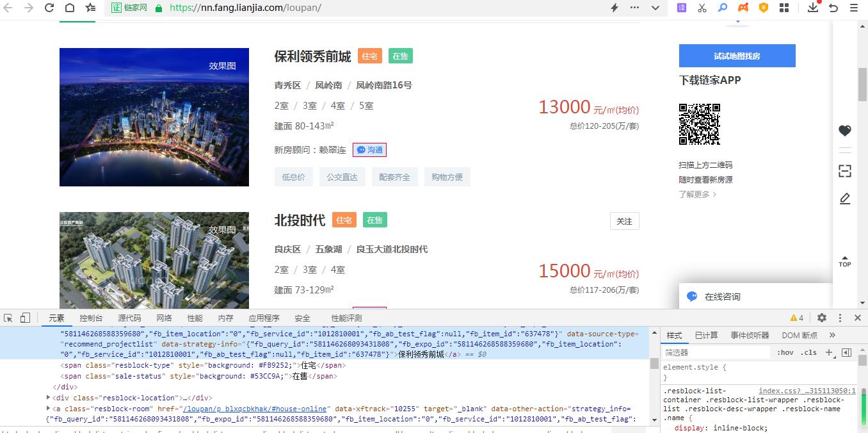Click the lightning speed-mode icon in address bar

tap(615, 8)
